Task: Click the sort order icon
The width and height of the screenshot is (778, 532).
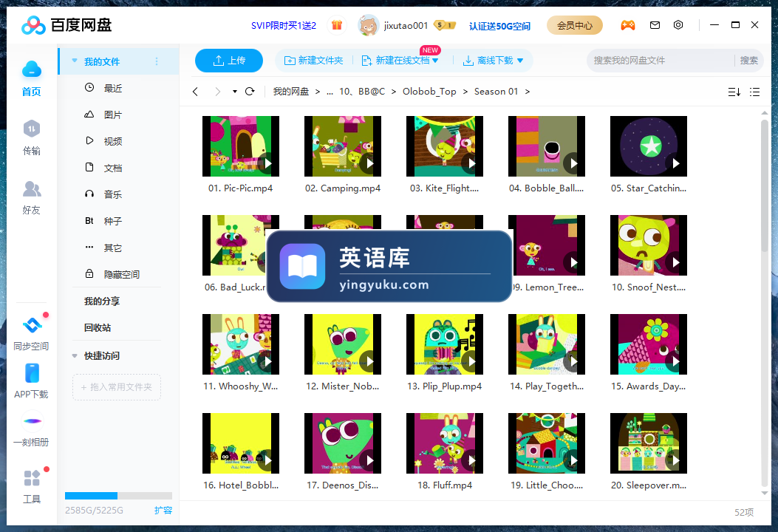Action: [734, 92]
